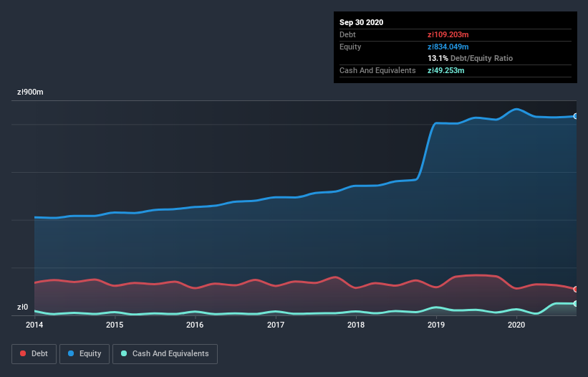Select the Equity endpoint marker on chart
The height and width of the screenshot is (377, 588).
click(x=576, y=116)
